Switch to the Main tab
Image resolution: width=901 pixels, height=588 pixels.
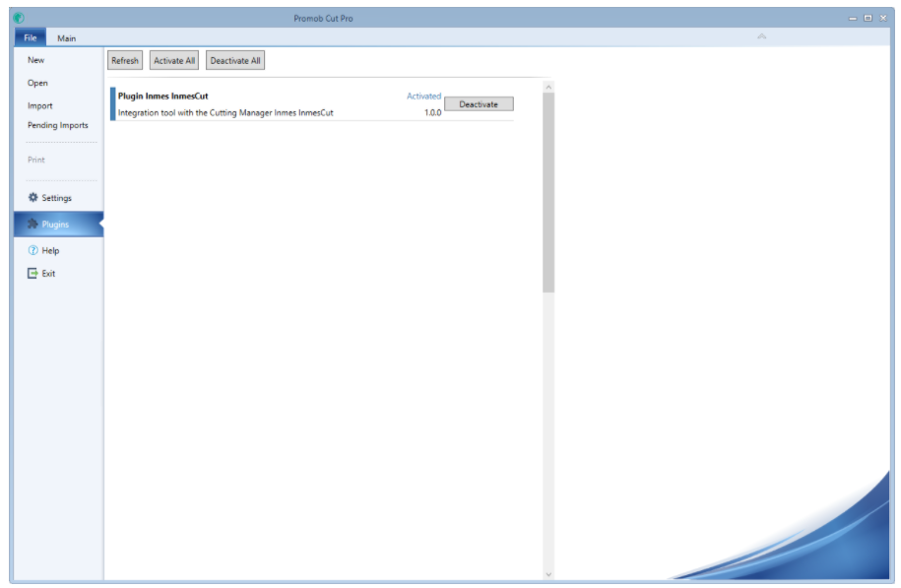[x=67, y=38]
